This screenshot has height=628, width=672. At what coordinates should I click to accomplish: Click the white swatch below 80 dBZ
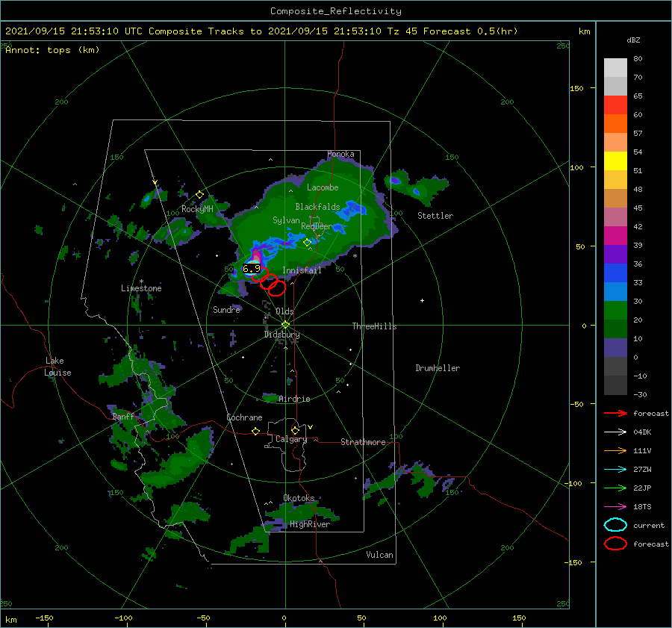(x=615, y=68)
